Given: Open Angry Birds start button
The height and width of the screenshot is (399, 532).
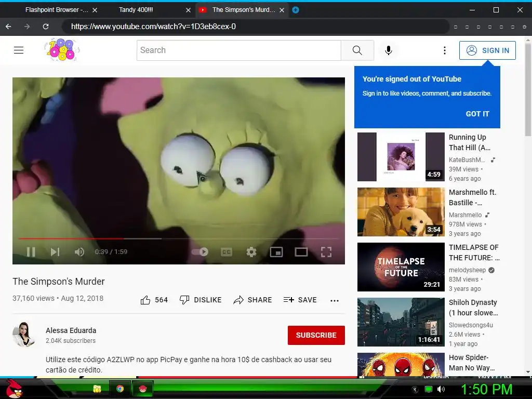Looking at the screenshot, I should tap(14, 388).
